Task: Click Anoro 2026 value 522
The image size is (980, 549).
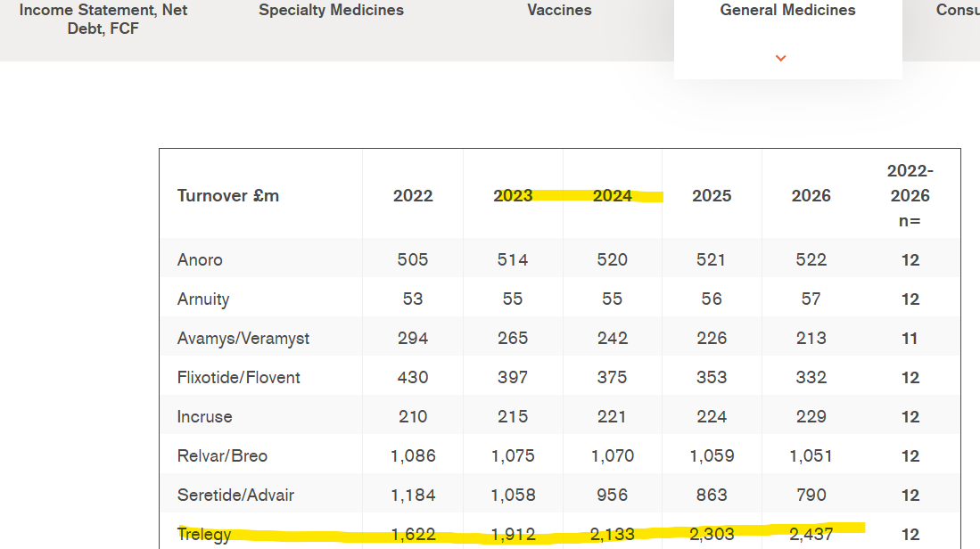Action: [x=811, y=260]
